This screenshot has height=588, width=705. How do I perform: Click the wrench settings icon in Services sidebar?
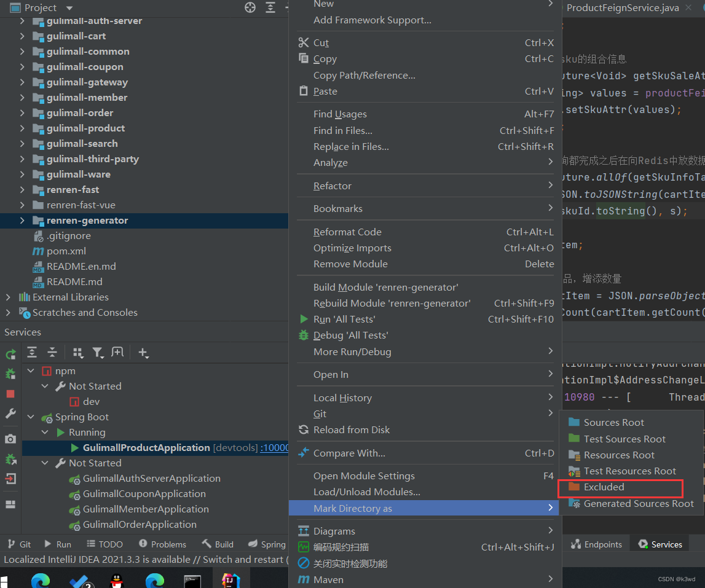(x=10, y=414)
